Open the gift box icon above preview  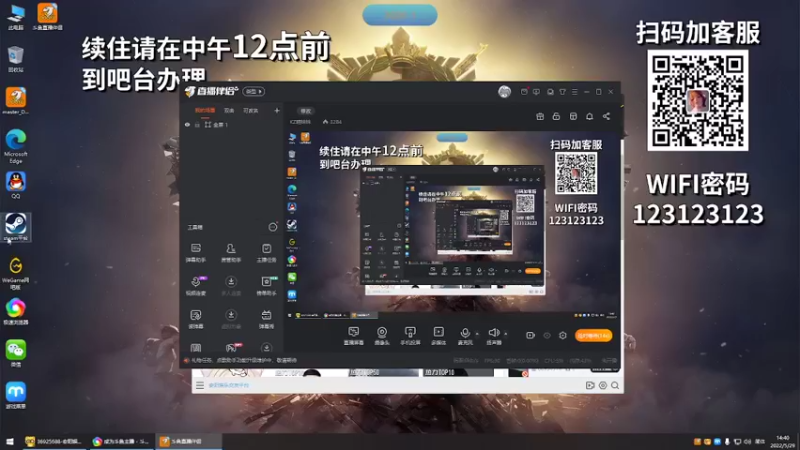[x=540, y=116]
